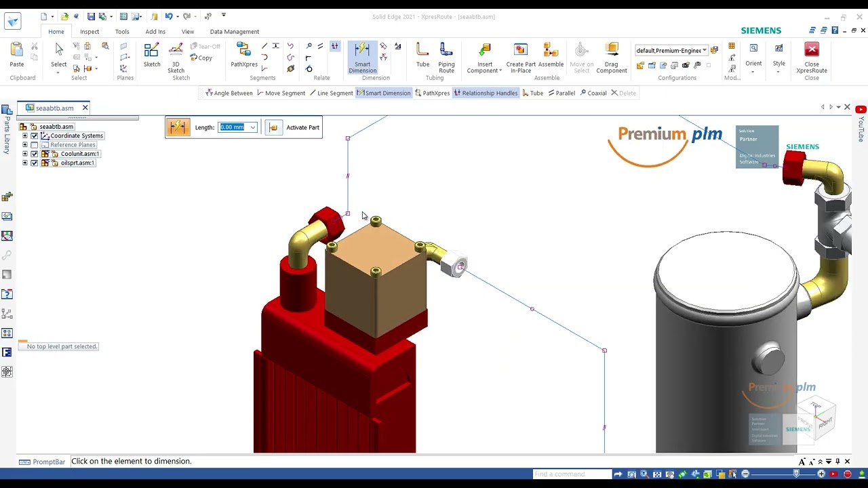Viewport: 868px width, 488px height.
Task: Start a 3D Sketch from the ribbon
Action: click(x=176, y=58)
